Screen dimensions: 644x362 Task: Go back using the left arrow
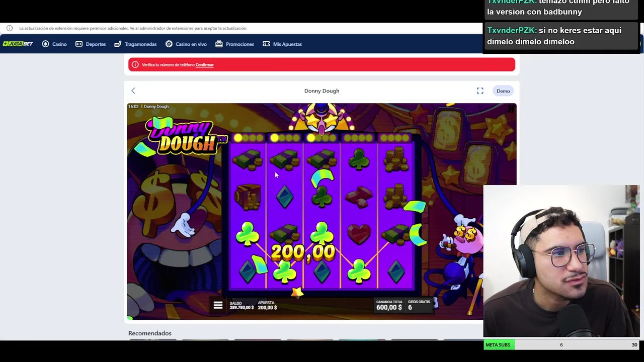[133, 91]
